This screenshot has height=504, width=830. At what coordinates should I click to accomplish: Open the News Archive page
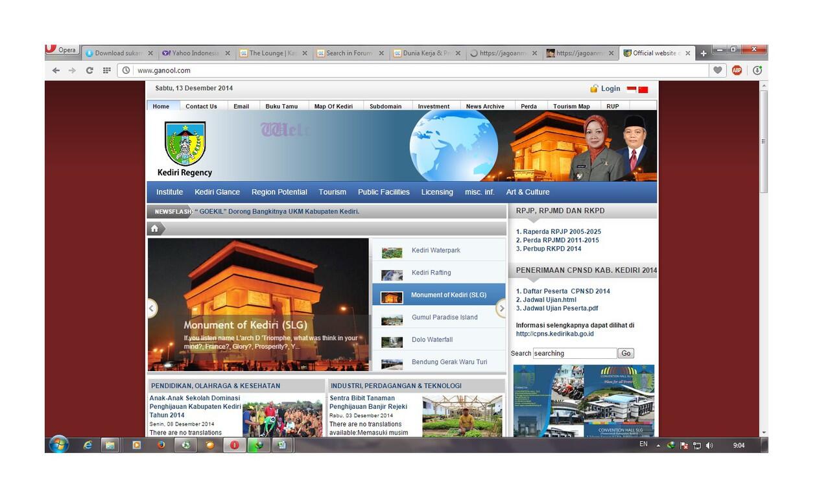click(485, 106)
